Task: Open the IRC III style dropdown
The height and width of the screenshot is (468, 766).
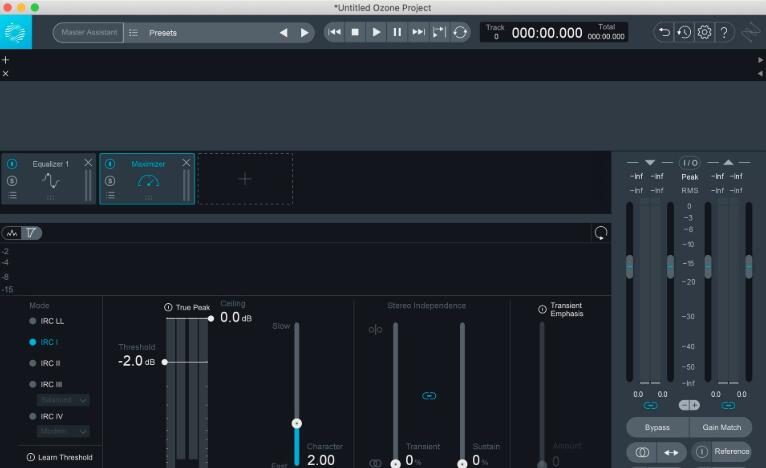Action: (64, 400)
